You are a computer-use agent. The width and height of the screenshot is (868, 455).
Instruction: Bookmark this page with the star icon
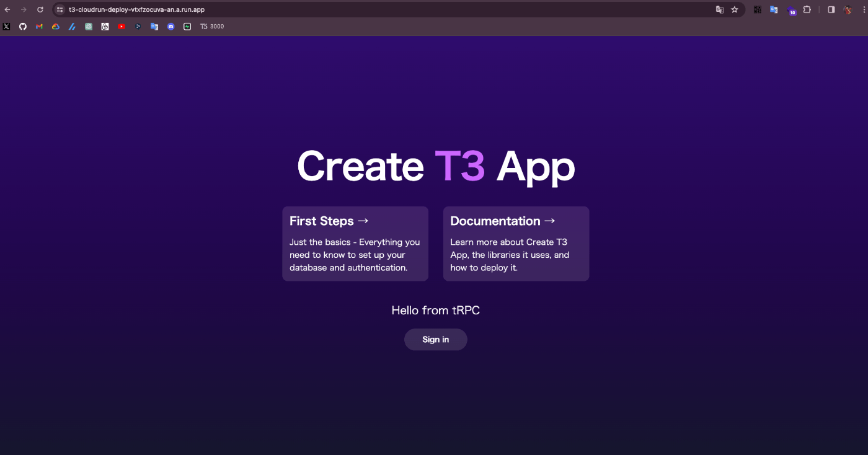pos(735,10)
